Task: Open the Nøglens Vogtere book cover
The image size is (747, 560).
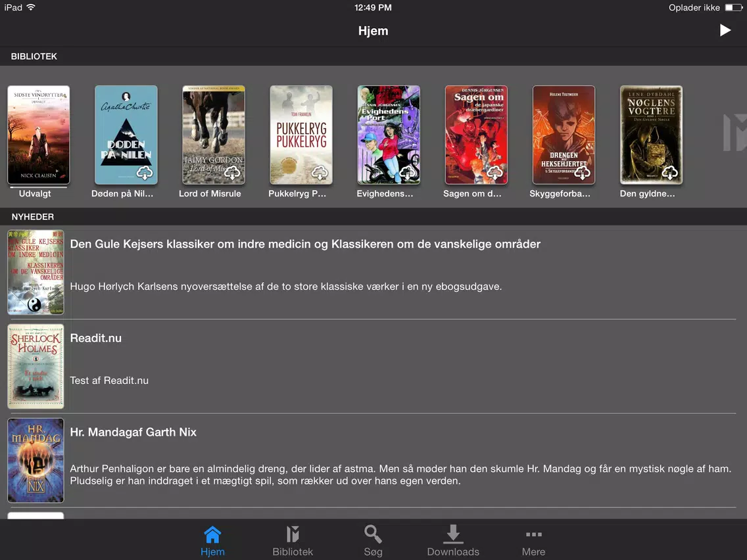Action: [x=651, y=135]
